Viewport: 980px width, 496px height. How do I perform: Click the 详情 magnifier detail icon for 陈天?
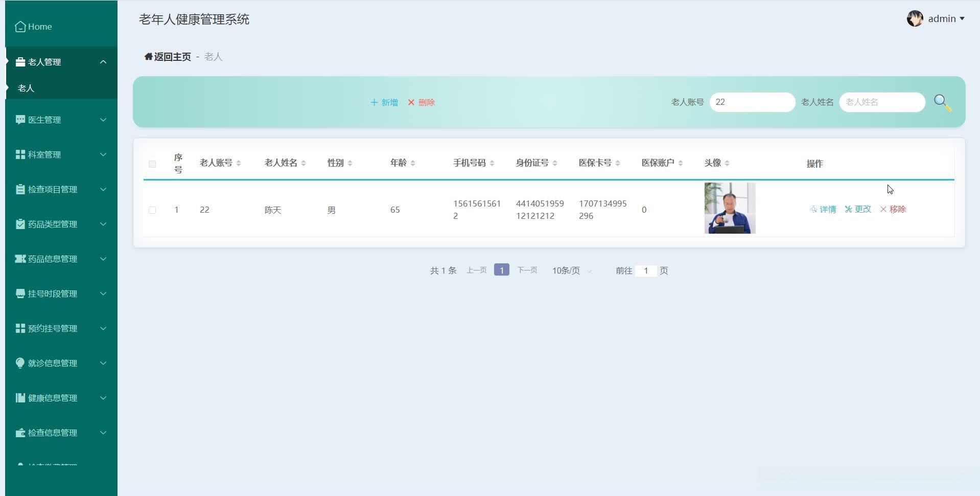click(813, 209)
